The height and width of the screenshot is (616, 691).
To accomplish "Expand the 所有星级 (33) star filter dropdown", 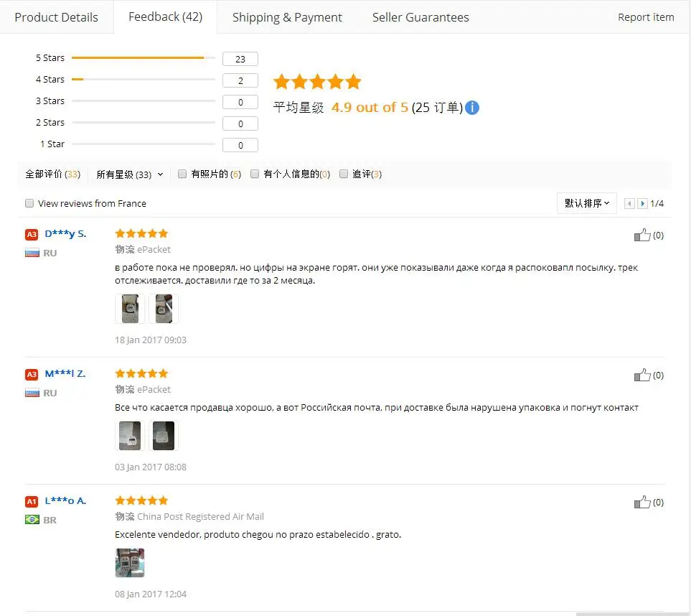I will 130,174.
